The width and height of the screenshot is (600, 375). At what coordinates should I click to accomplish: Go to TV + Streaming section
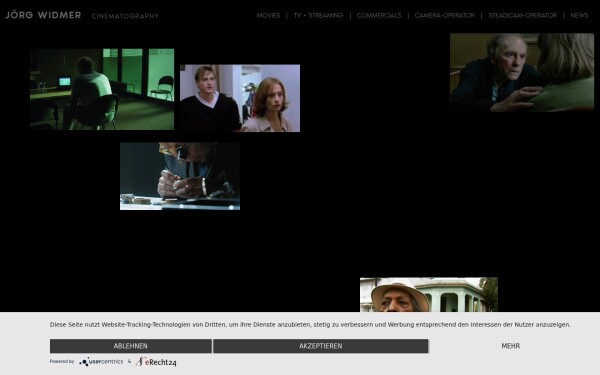pos(318,16)
